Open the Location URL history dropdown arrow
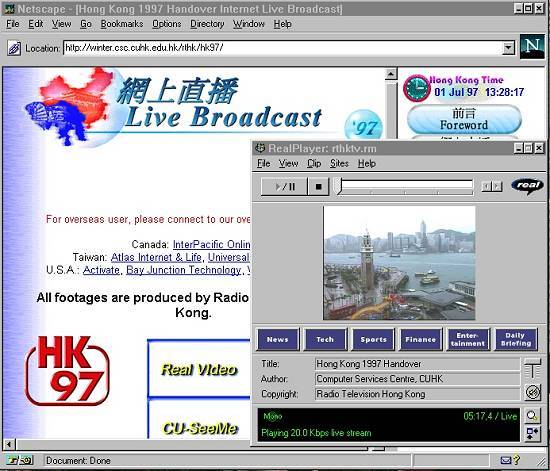This screenshot has width=550, height=471. pyautogui.click(x=508, y=47)
